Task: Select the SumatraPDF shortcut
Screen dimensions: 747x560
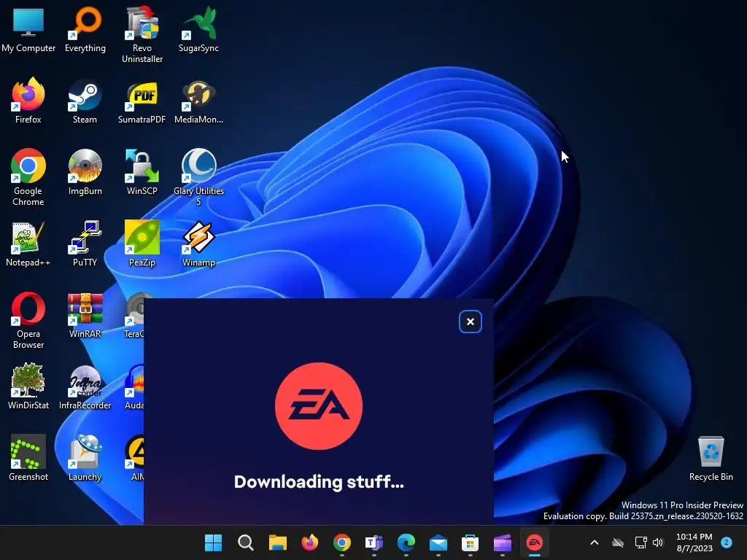Action: click(x=142, y=101)
